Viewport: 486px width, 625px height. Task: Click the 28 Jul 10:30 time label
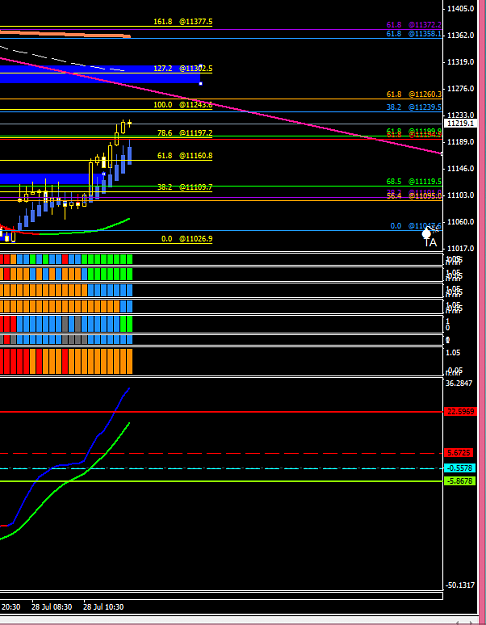103,607
